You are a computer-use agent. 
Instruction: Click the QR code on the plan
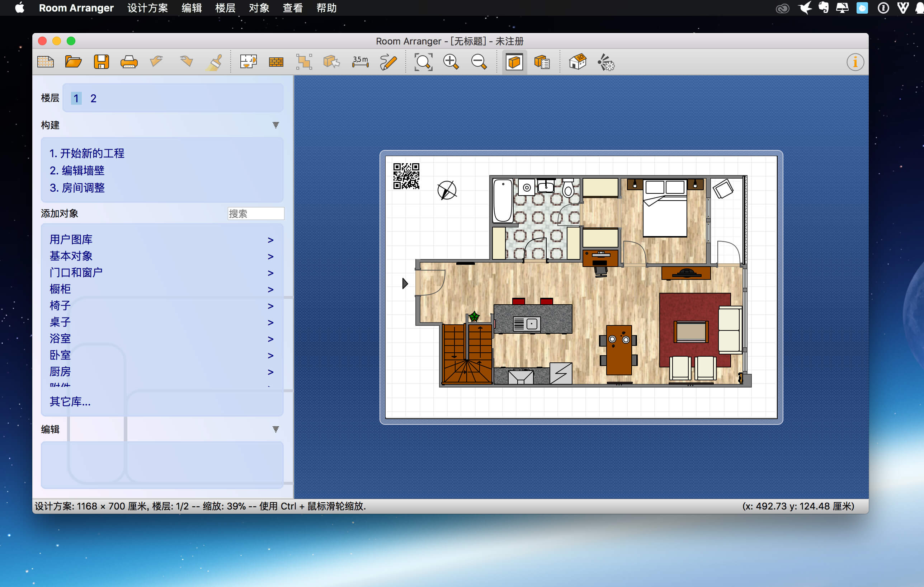[x=406, y=176]
